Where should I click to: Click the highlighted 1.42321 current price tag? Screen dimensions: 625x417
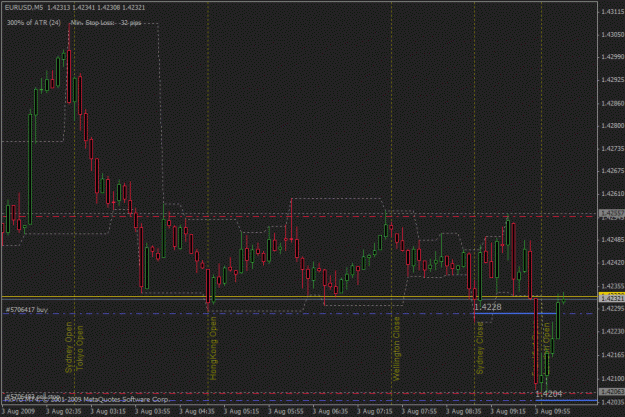(x=612, y=298)
